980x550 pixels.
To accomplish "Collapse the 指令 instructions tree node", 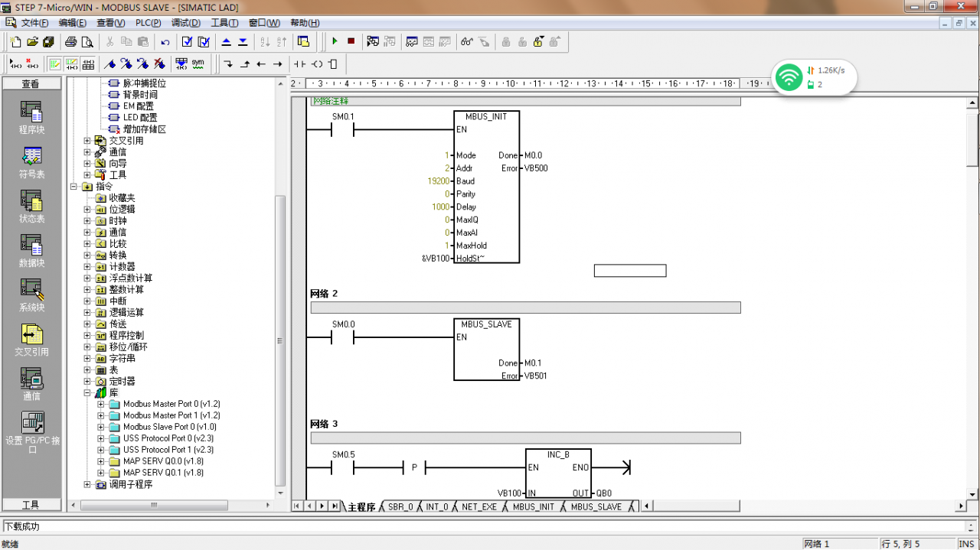I will tap(74, 187).
